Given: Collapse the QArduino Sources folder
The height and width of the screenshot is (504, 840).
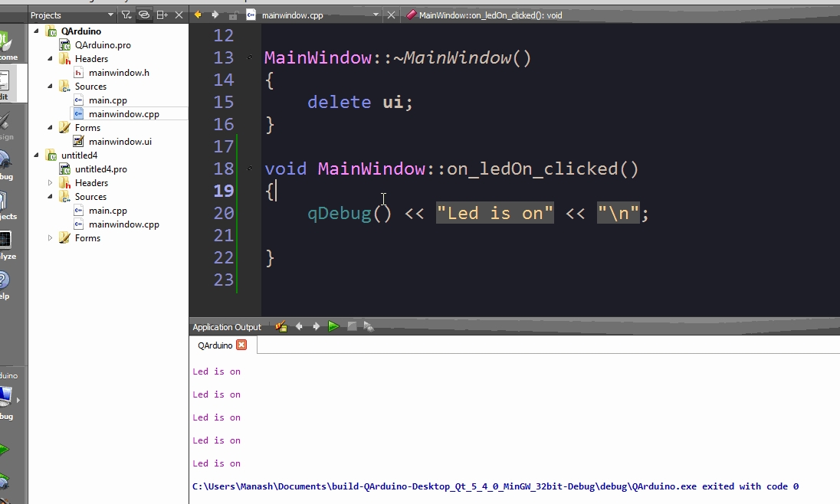Looking at the screenshot, I should 50,87.
